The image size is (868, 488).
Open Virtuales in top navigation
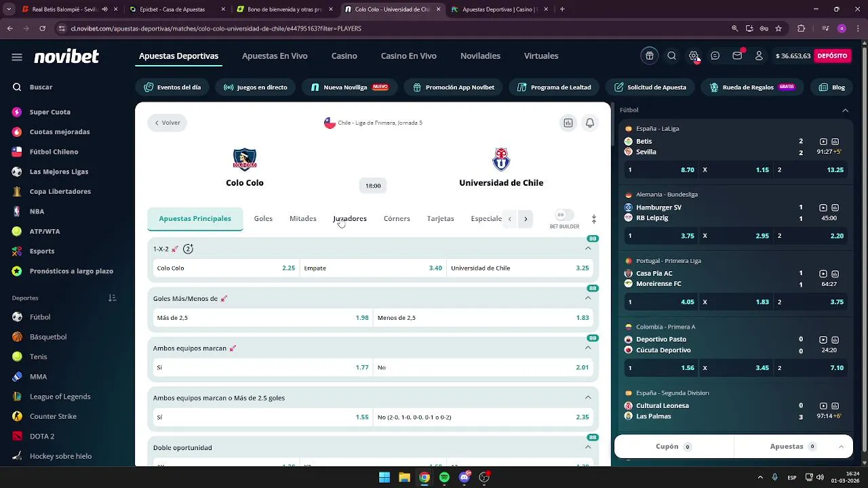point(541,56)
